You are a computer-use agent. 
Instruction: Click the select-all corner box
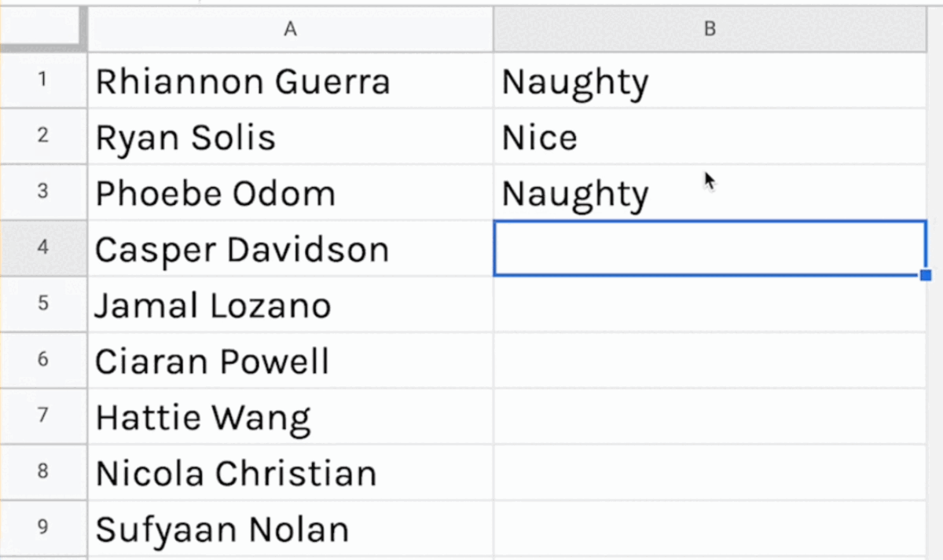tap(43, 29)
